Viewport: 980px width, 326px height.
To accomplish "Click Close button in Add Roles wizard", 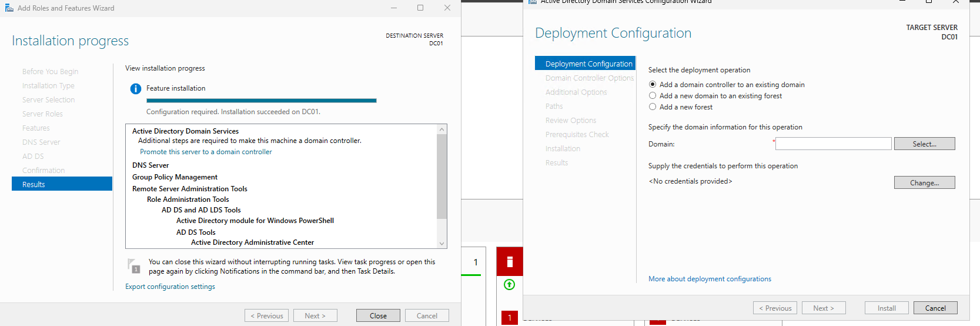I will point(378,316).
